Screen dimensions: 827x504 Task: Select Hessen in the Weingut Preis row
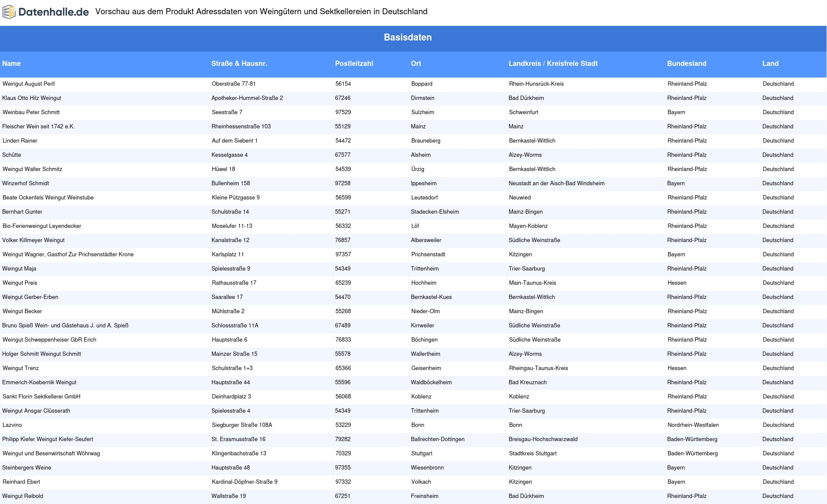tap(677, 283)
